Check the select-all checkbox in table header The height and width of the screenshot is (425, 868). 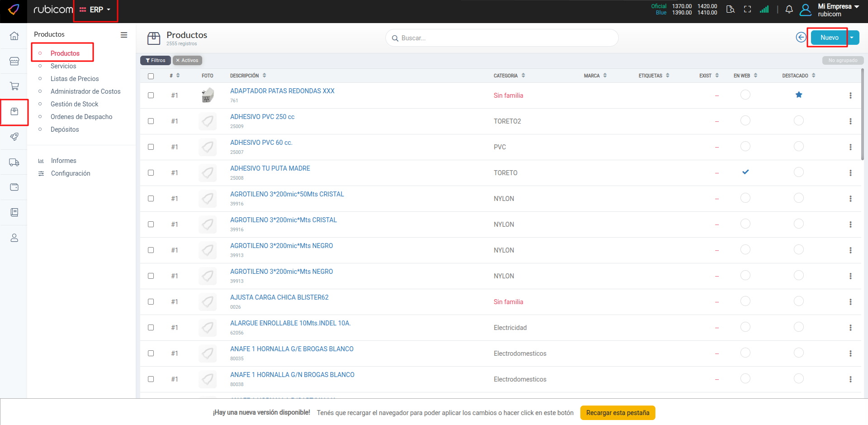151,76
